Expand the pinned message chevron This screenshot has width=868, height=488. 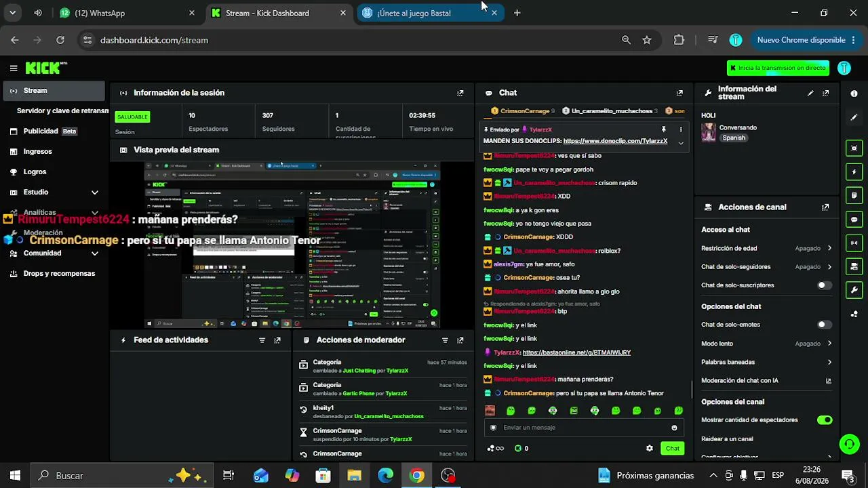click(x=681, y=143)
